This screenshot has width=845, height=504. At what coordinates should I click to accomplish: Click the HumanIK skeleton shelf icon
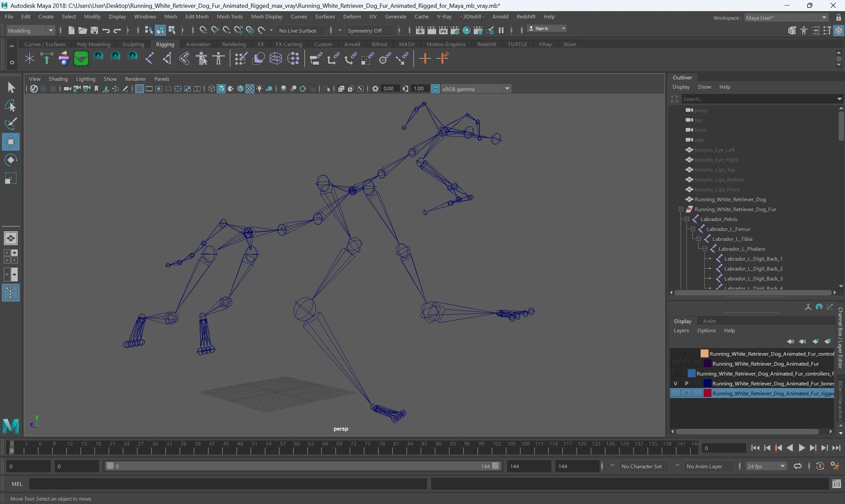click(218, 58)
